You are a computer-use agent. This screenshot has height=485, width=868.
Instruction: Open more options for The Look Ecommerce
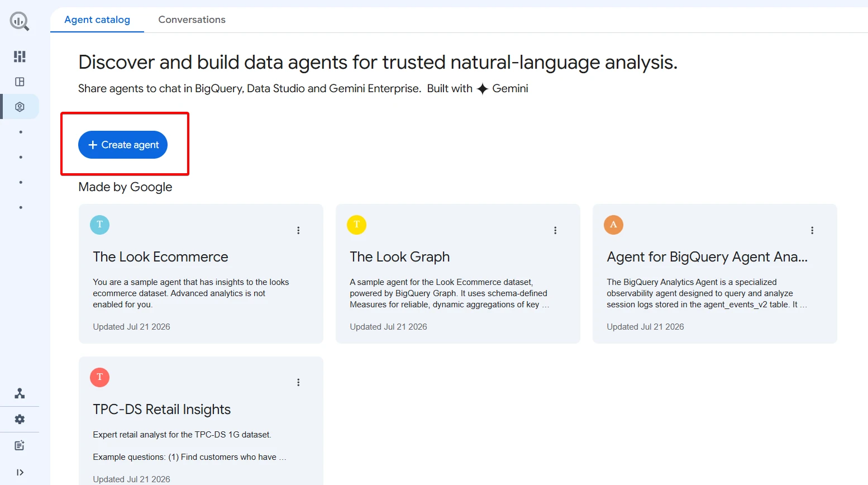[x=298, y=230]
